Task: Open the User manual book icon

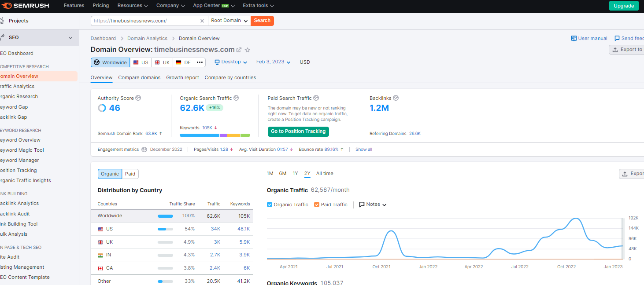Action: tap(574, 38)
